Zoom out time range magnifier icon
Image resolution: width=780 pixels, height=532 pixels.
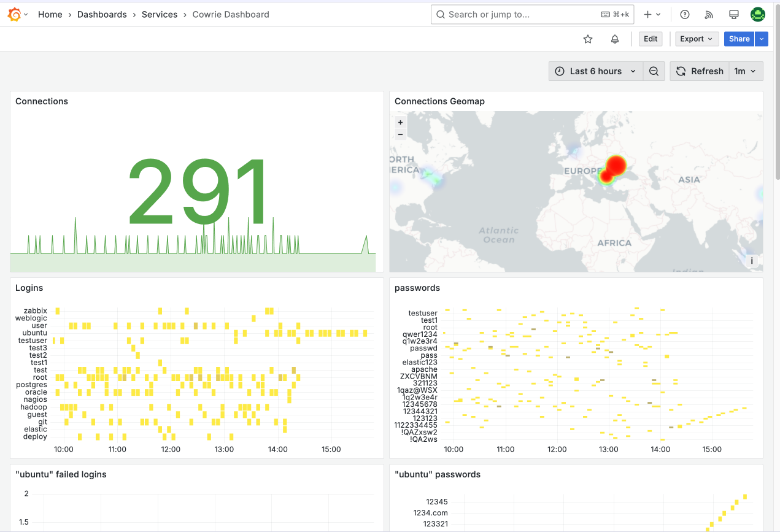[x=654, y=71]
